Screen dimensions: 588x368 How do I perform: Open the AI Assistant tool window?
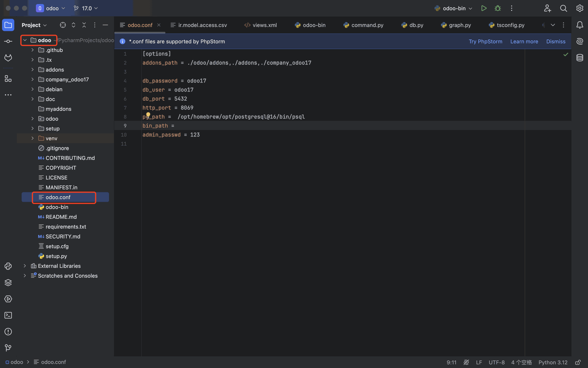(580, 41)
